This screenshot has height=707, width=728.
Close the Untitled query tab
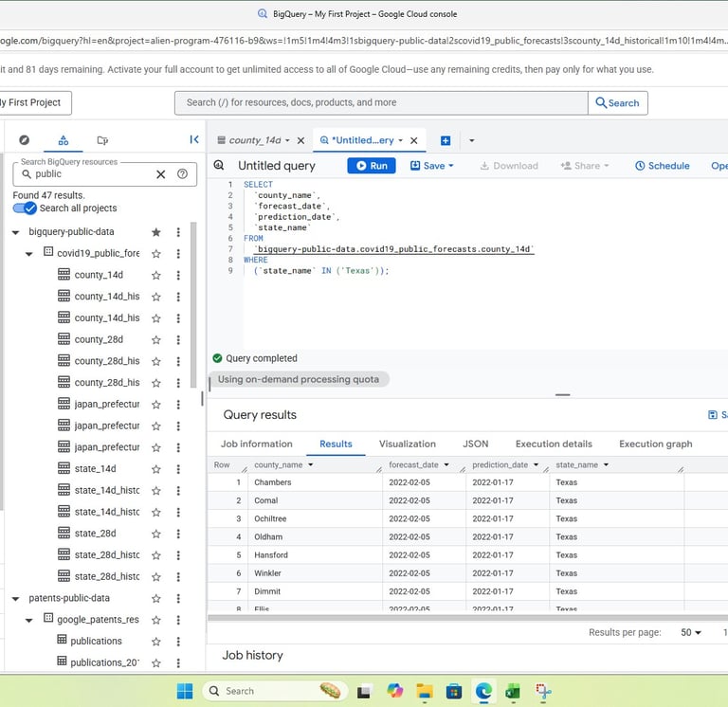tap(413, 140)
